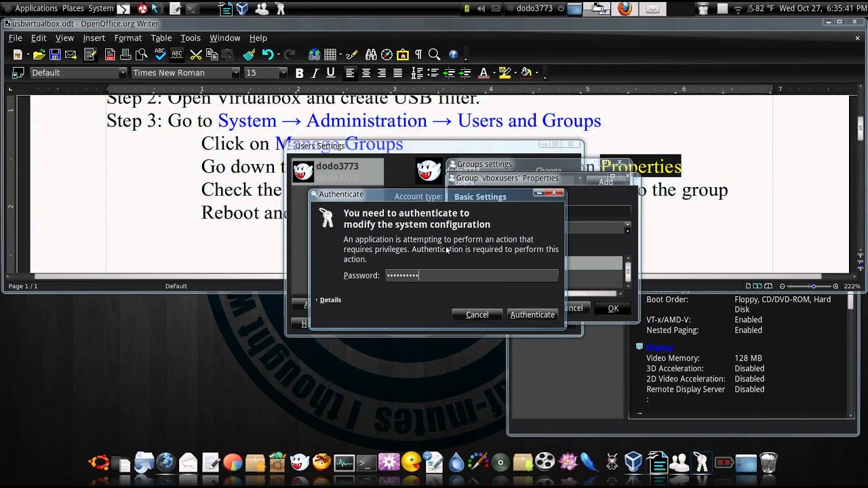Toggle numbered list icon

[417, 73]
